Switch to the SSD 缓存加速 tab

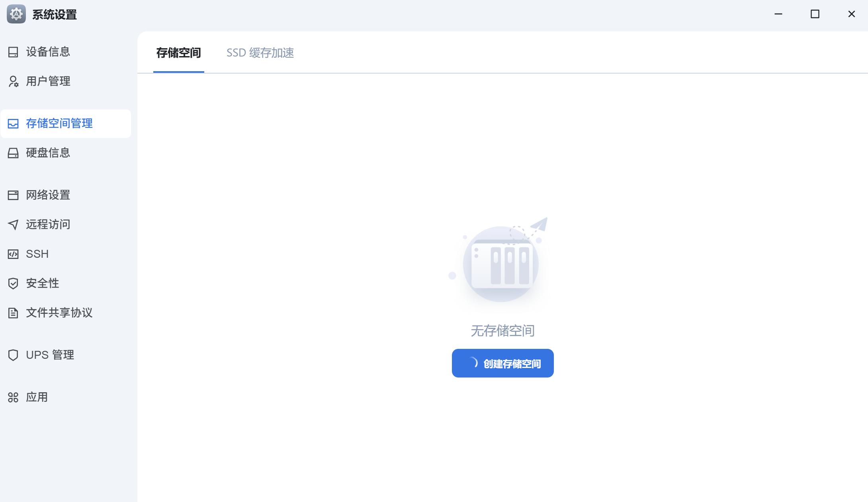[x=260, y=53]
